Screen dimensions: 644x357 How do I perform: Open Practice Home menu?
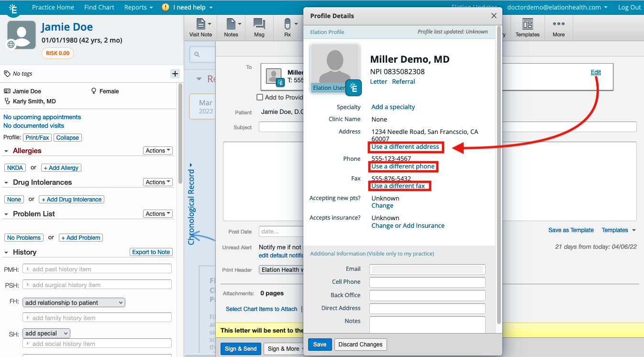[53, 7]
